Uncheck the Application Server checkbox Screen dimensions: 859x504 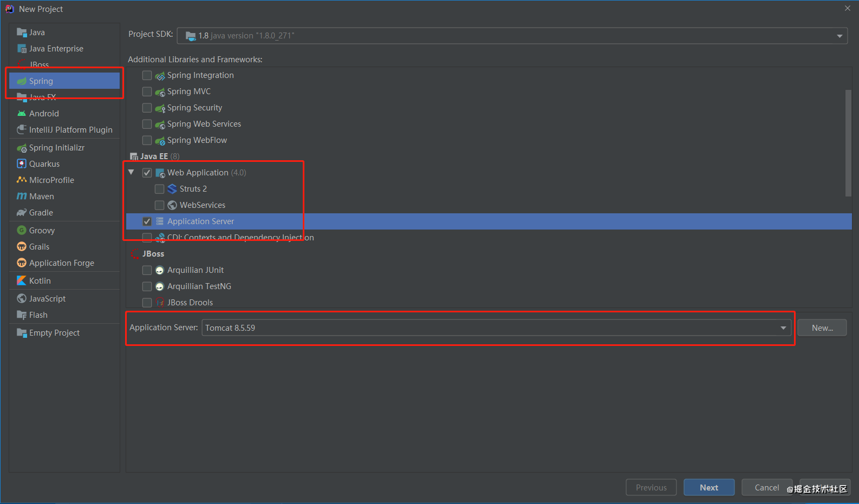pyautogui.click(x=147, y=221)
